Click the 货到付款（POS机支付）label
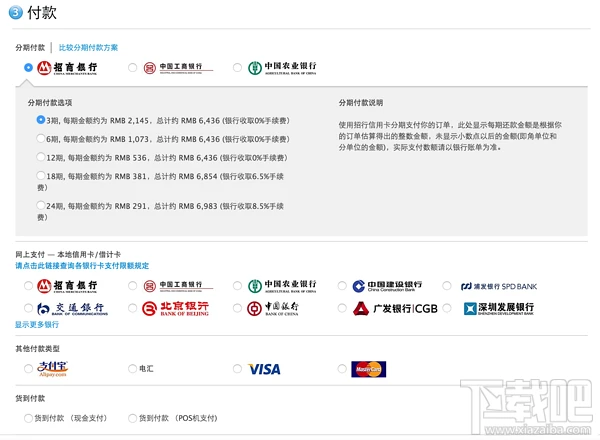This screenshot has height=440, width=600. click(178, 418)
